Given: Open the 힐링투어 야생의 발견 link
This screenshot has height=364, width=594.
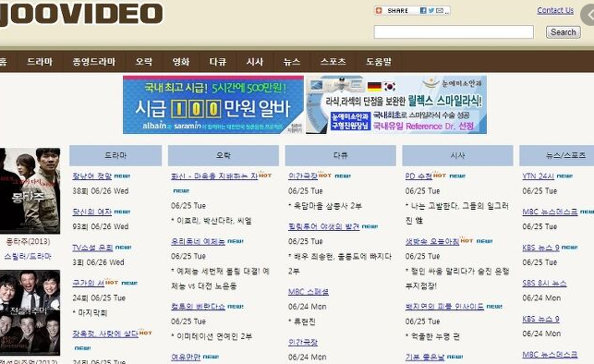Looking at the screenshot, I should click(323, 226).
